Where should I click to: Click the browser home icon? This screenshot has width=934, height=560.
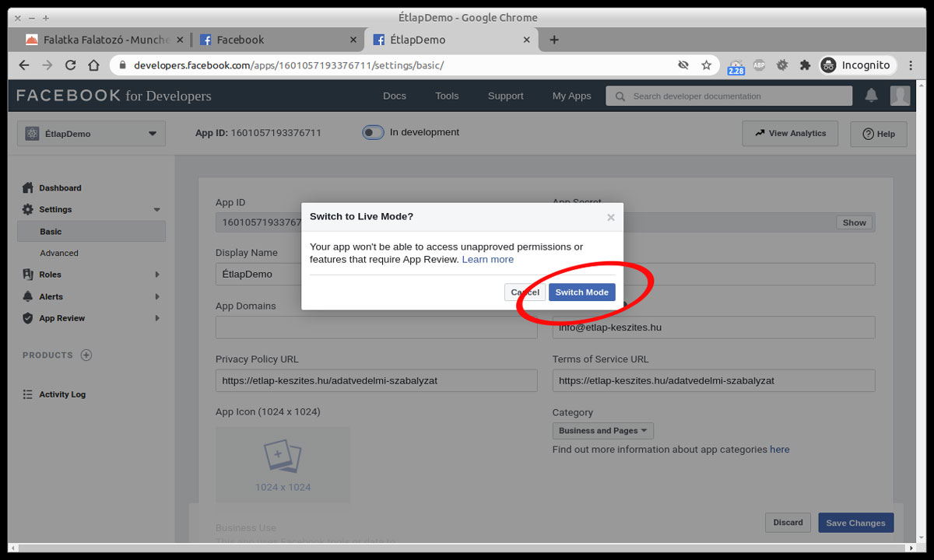[93, 65]
